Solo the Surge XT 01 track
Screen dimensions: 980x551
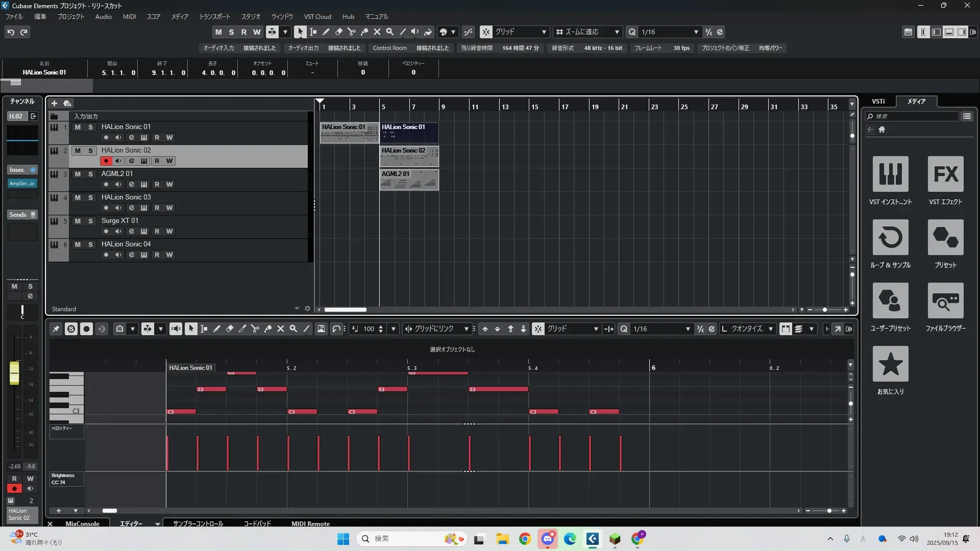click(x=90, y=221)
